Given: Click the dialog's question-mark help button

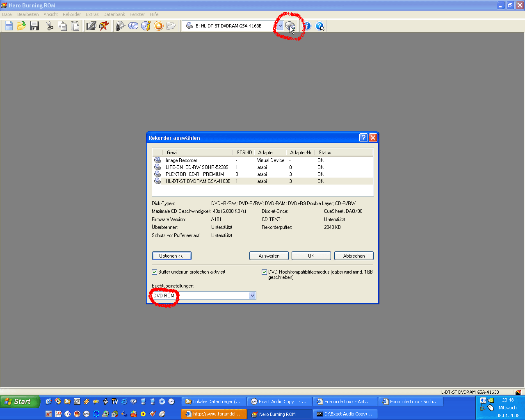Looking at the screenshot, I should point(363,137).
